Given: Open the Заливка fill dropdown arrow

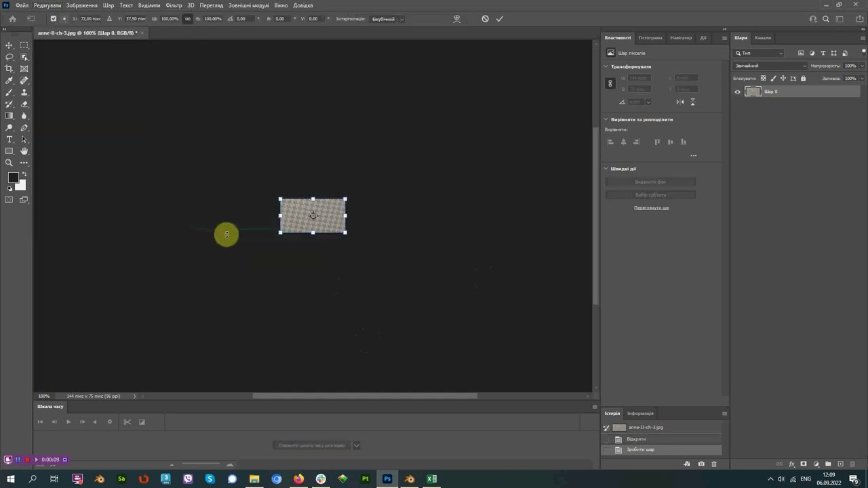Looking at the screenshot, I should 863,79.
